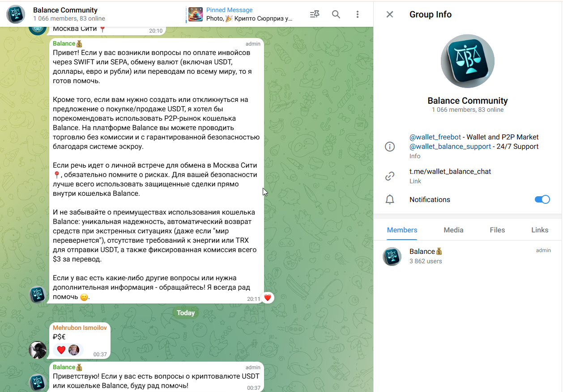Open the @wallet_balance_support link
The height and width of the screenshot is (392, 563).
pyautogui.click(x=450, y=147)
